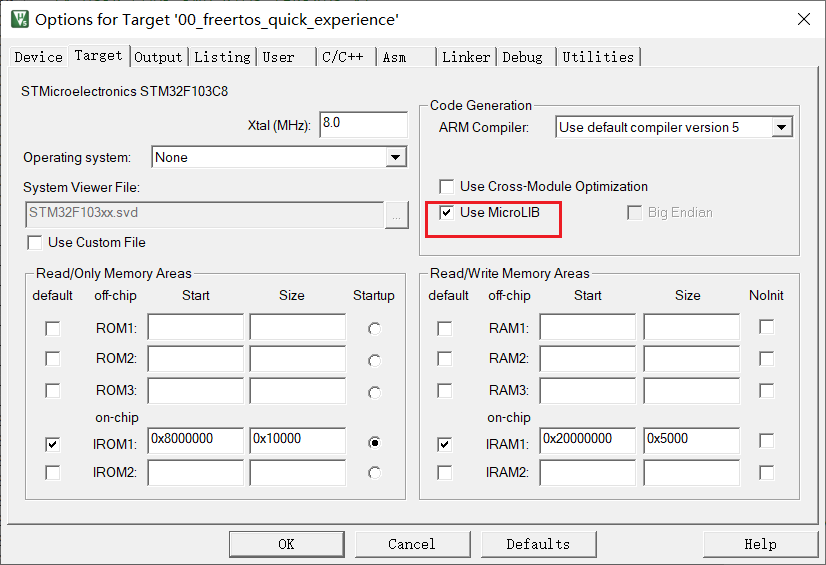Toggle the Use MicroLIB checkbox
Image resolution: width=826 pixels, height=565 pixels.
[x=446, y=213]
